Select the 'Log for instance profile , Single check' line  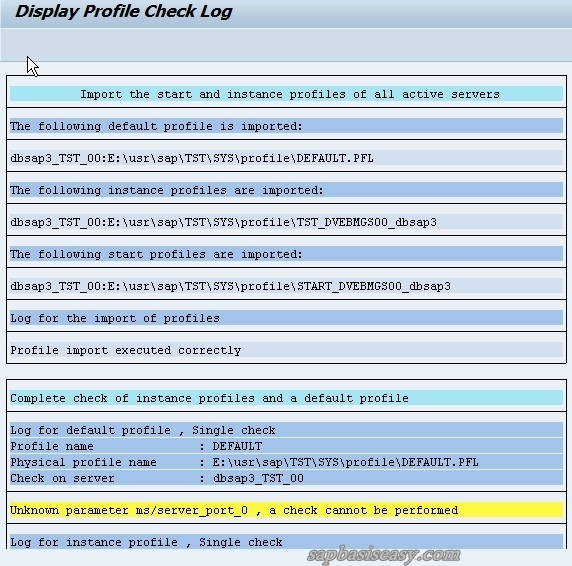[286, 542]
